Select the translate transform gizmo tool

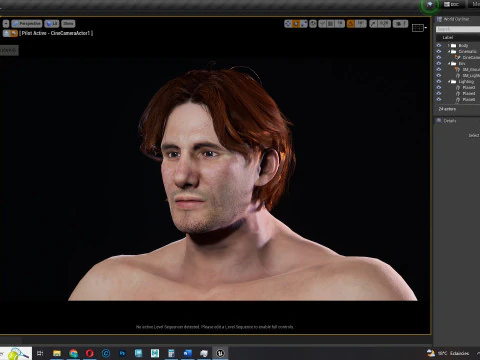[288, 24]
